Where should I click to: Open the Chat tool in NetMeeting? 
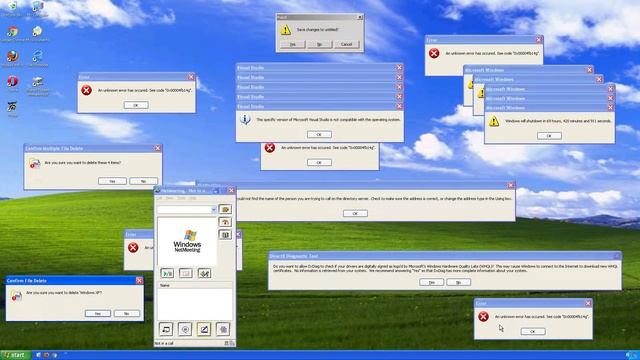[x=185, y=329]
